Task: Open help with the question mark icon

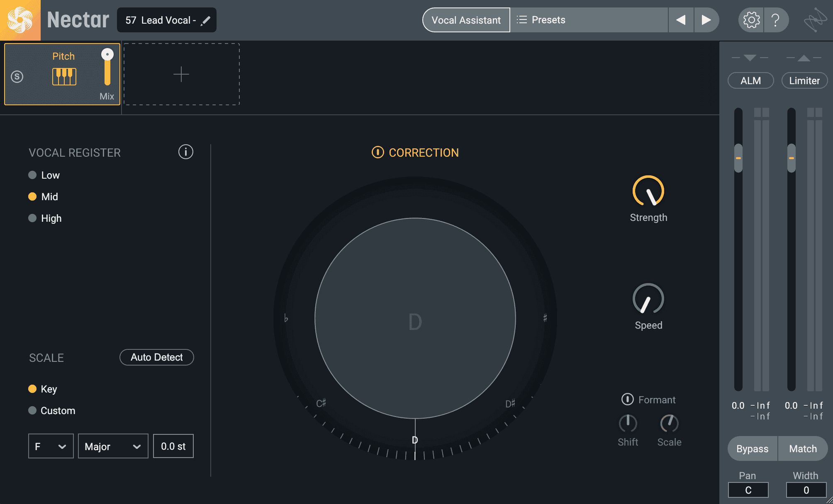Action: pos(775,20)
